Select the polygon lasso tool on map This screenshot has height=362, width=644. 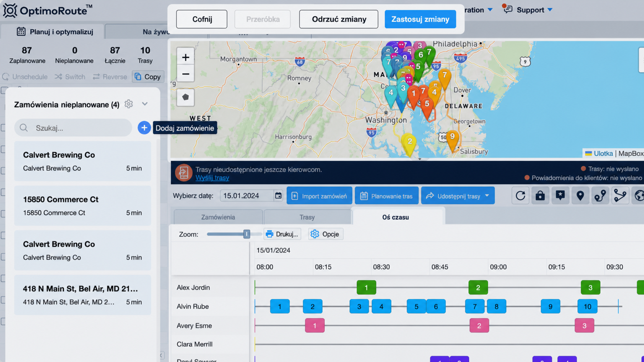186,97
